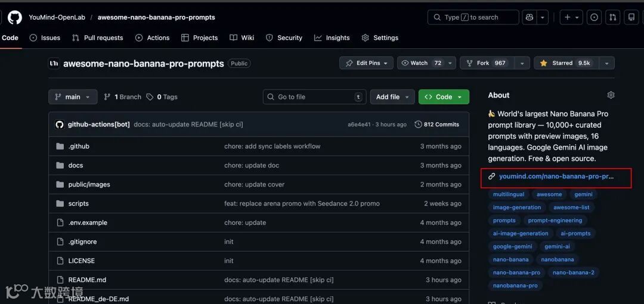Select the ai-image-generation topic tag

point(521,234)
